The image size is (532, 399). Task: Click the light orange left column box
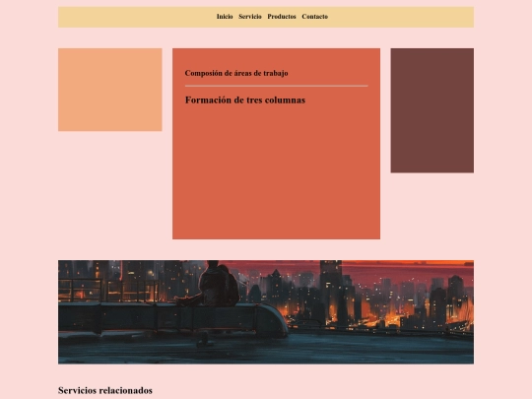click(110, 90)
